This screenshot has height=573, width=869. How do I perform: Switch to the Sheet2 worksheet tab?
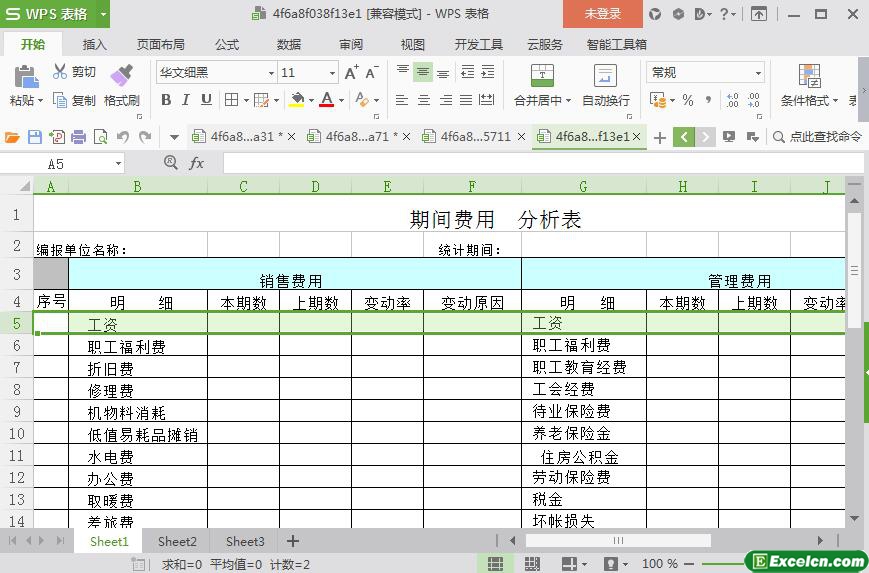click(177, 541)
